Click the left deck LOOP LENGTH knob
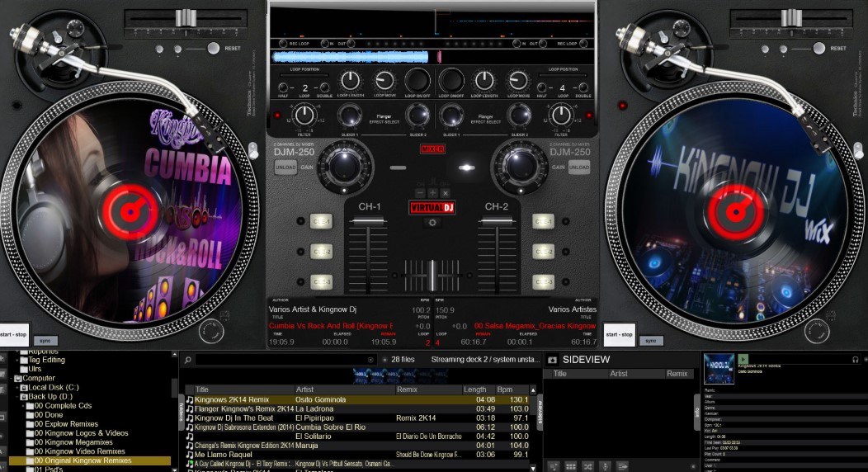The height and width of the screenshot is (472, 868). (x=350, y=82)
